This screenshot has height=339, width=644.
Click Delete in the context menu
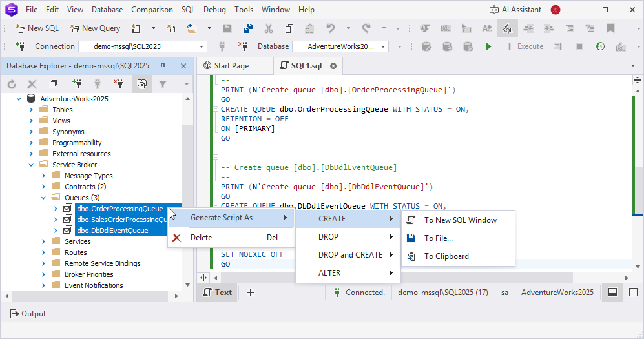(x=231, y=238)
